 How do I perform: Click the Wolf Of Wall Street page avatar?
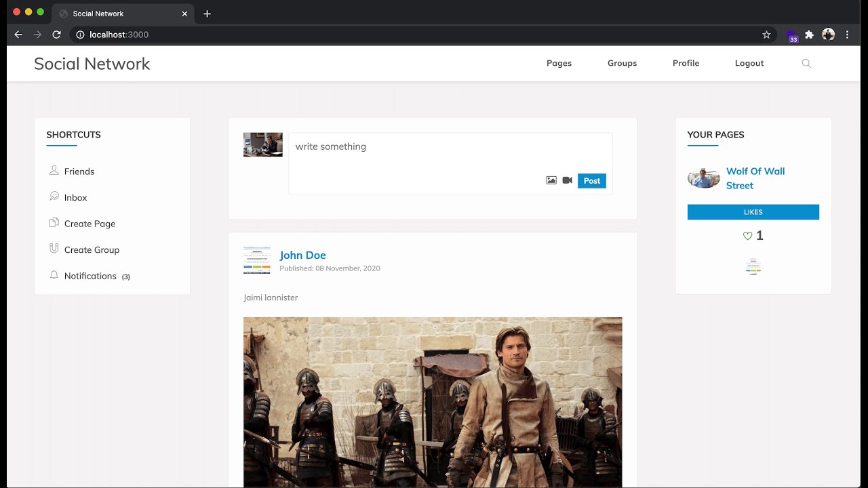(x=704, y=178)
